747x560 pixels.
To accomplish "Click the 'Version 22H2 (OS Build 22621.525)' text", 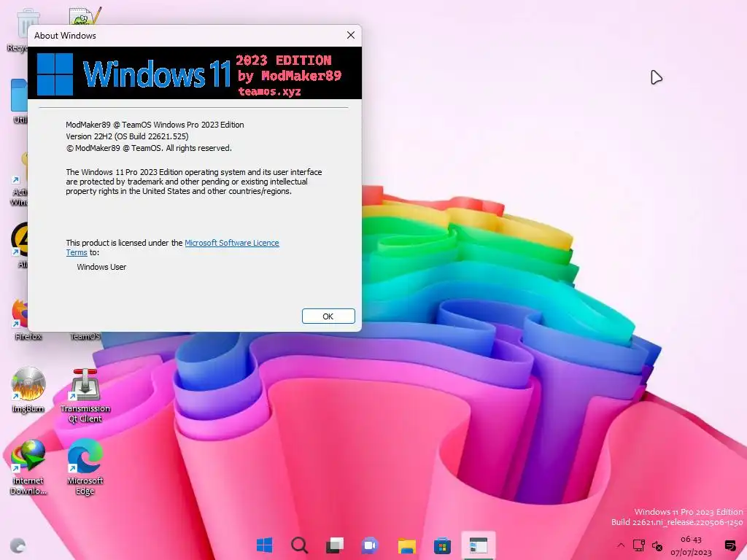I will 127,136.
